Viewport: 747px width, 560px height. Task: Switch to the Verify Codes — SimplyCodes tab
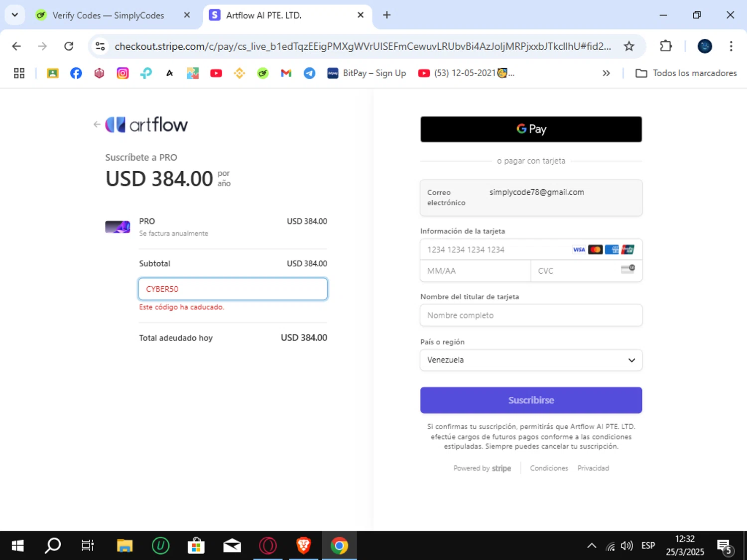click(x=107, y=15)
